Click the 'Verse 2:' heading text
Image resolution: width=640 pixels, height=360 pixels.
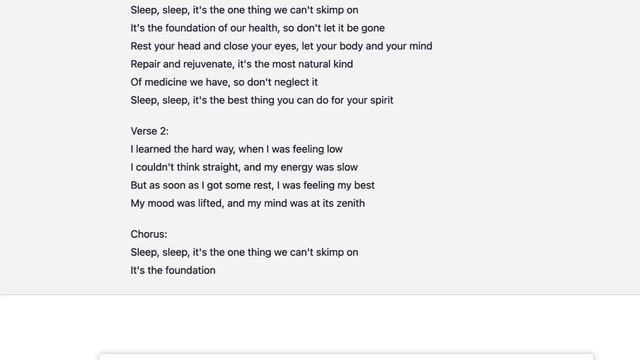coord(149,131)
